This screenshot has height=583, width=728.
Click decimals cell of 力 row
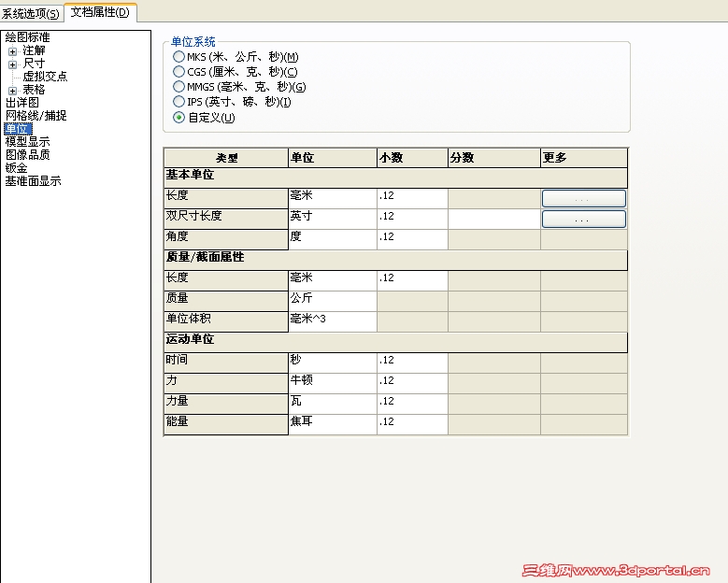[x=412, y=383]
